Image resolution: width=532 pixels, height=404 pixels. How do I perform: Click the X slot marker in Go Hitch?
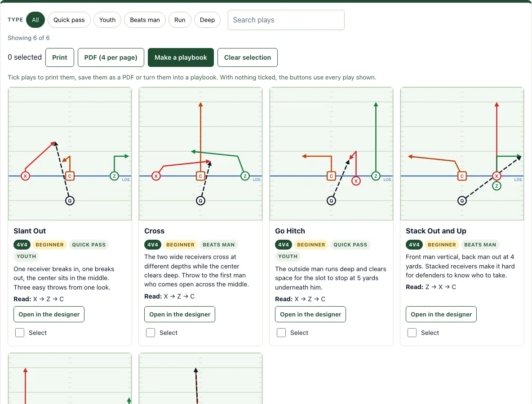tap(356, 181)
